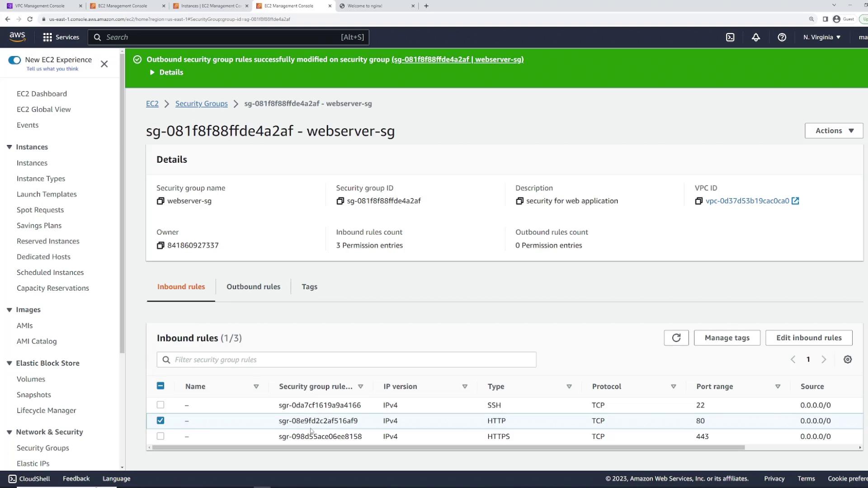Switch to the Tags tab
This screenshot has height=488, width=868.
tap(309, 287)
